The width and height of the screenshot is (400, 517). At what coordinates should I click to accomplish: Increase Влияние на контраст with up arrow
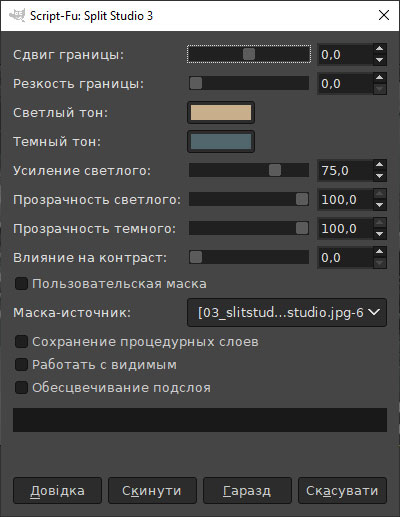[379, 252]
